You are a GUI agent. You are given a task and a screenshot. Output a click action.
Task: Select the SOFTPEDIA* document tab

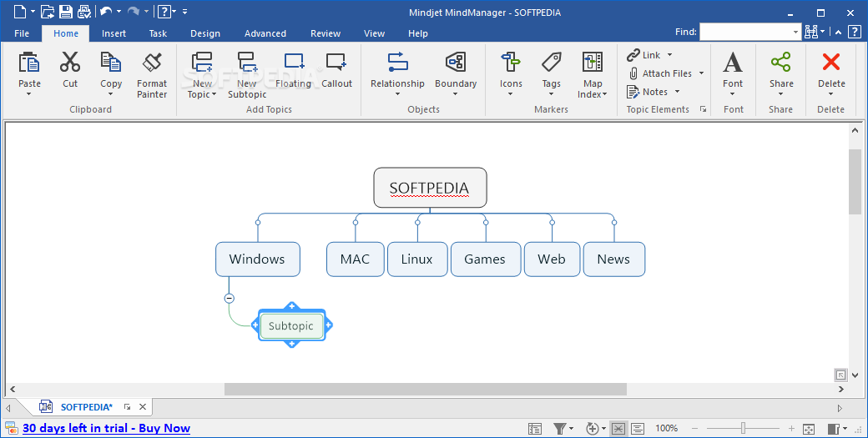coord(86,407)
